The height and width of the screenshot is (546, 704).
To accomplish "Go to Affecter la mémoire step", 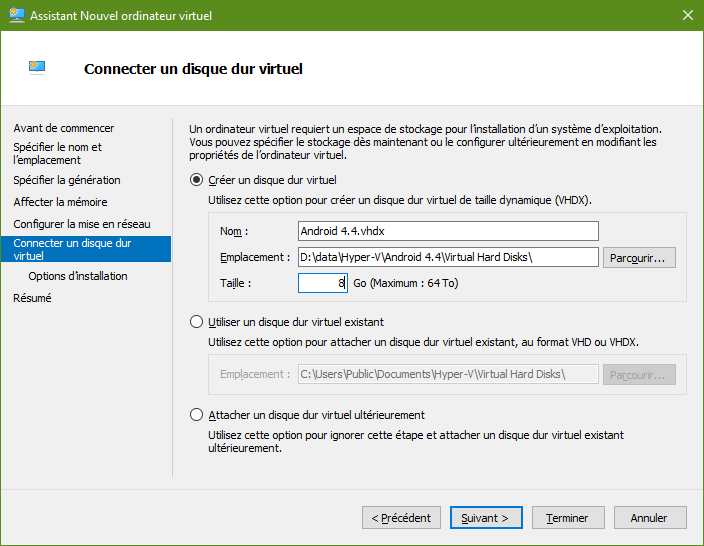I will [x=60, y=202].
